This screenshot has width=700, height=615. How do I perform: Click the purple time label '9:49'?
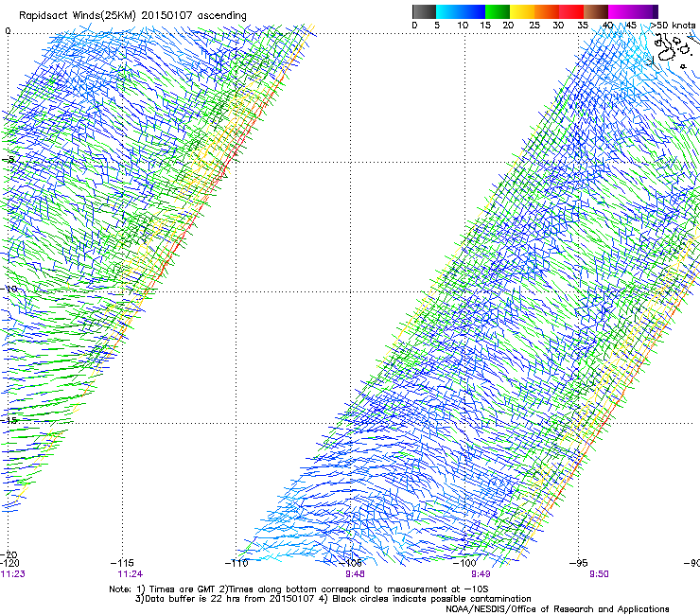click(x=481, y=574)
